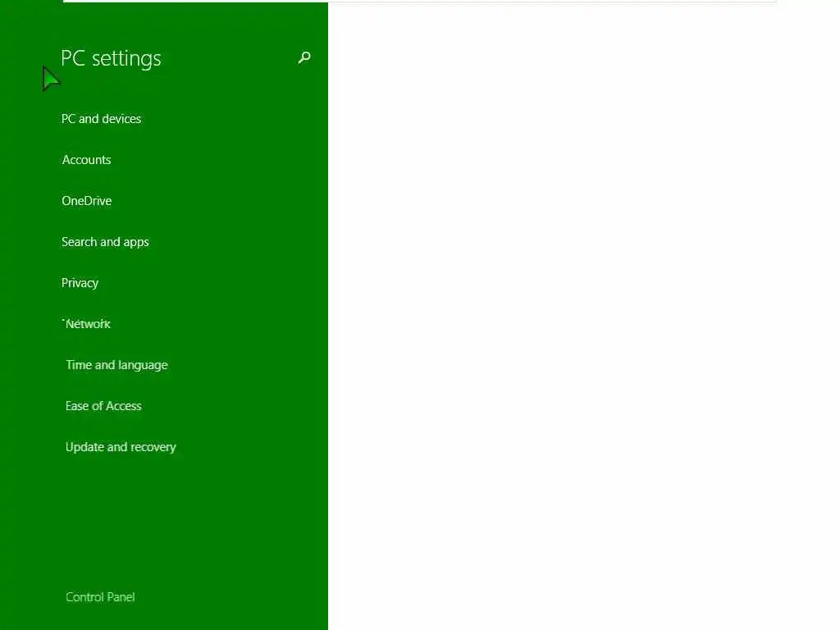The height and width of the screenshot is (630, 840).
Task: Open Search and apps section
Action: click(105, 242)
